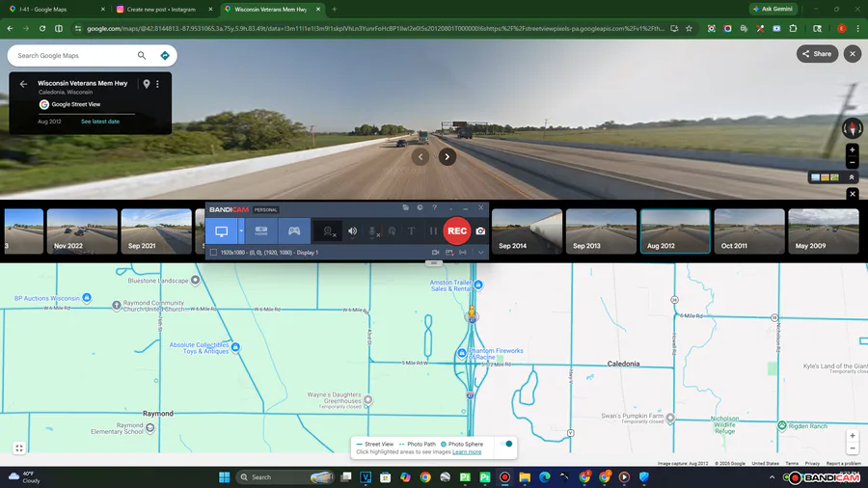Start recording with the red REC button

[457, 231]
